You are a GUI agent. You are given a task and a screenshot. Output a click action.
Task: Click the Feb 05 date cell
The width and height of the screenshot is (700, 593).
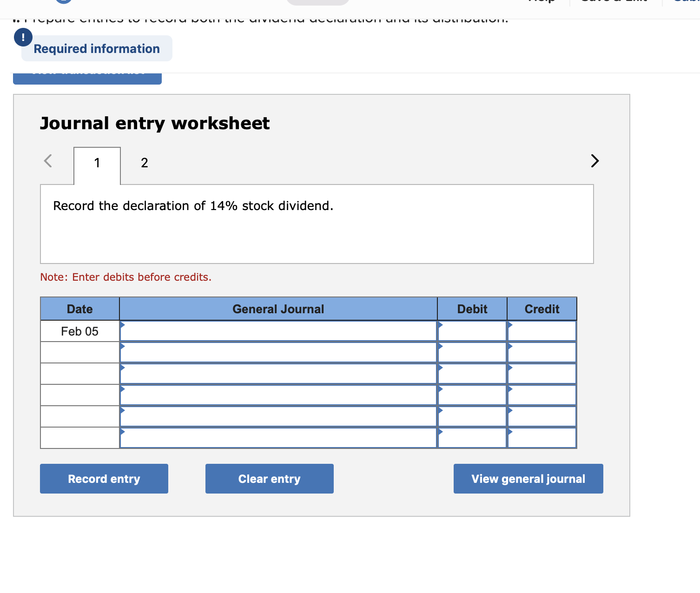click(80, 331)
